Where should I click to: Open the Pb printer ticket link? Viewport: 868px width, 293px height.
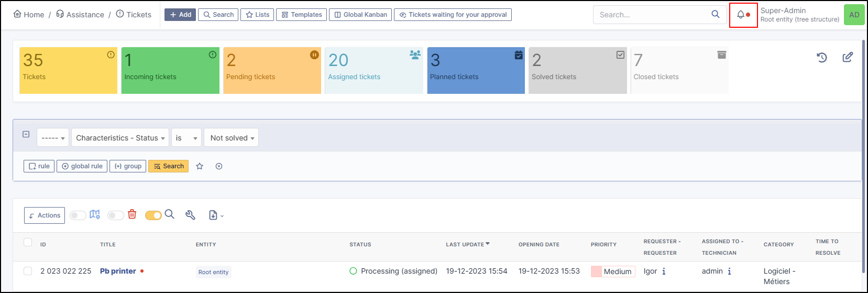pos(118,271)
